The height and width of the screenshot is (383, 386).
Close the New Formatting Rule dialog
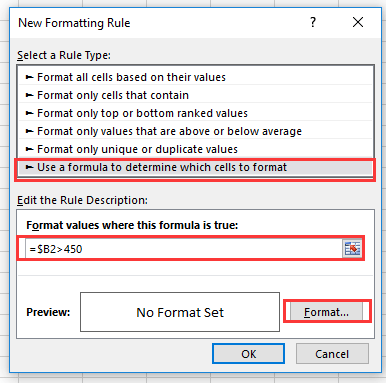[x=358, y=23]
